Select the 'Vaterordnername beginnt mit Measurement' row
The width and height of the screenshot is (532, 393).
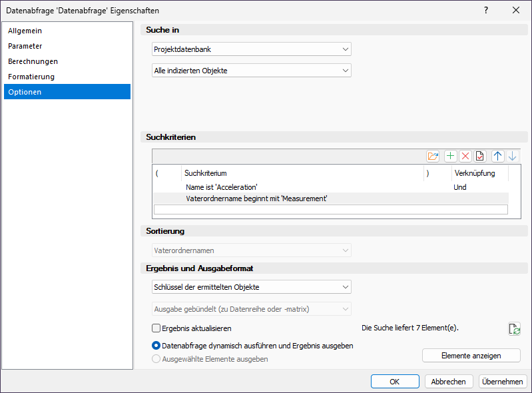[x=256, y=198]
